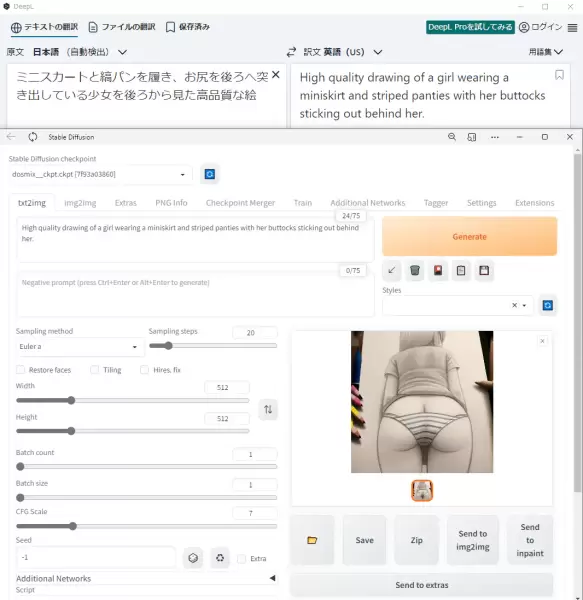Bookmark the DeepL translation result
The width and height of the screenshot is (583, 600).
(x=559, y=75)
